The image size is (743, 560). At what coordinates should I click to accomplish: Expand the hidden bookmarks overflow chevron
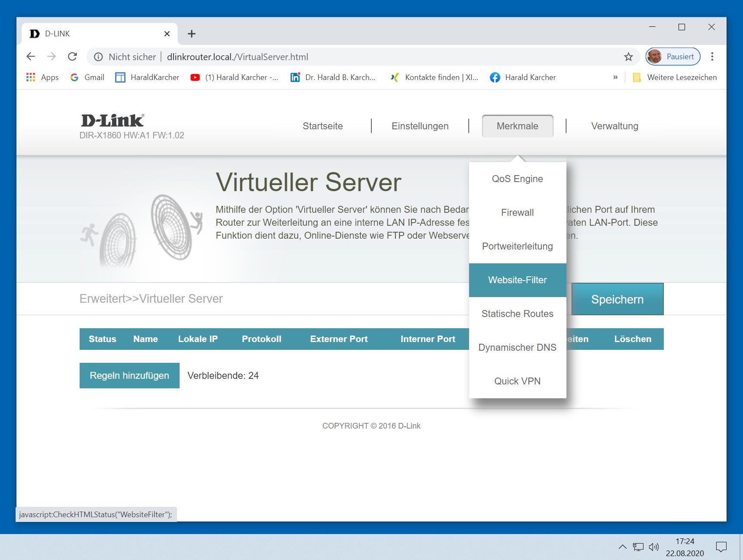click(x=615, y=77)
